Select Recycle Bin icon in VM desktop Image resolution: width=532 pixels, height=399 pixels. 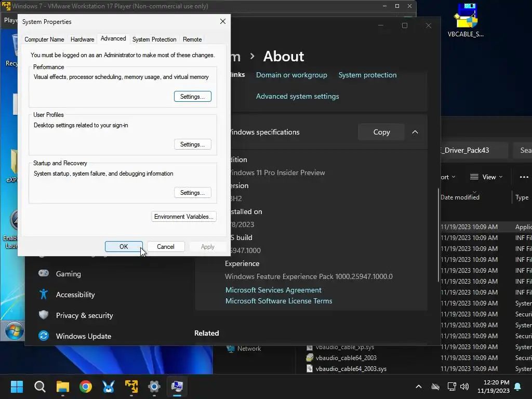[x=11, y=50]
